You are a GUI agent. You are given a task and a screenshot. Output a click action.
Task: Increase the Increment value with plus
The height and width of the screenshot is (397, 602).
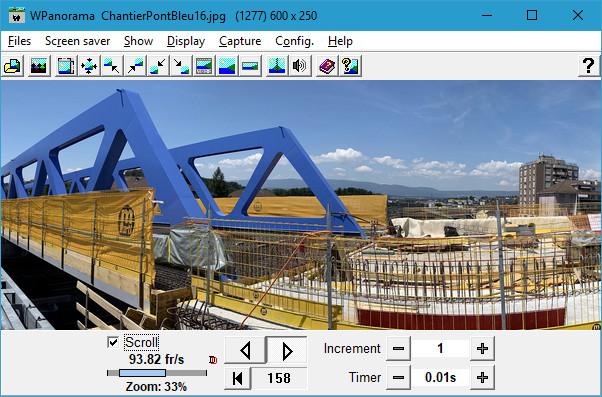482,349
